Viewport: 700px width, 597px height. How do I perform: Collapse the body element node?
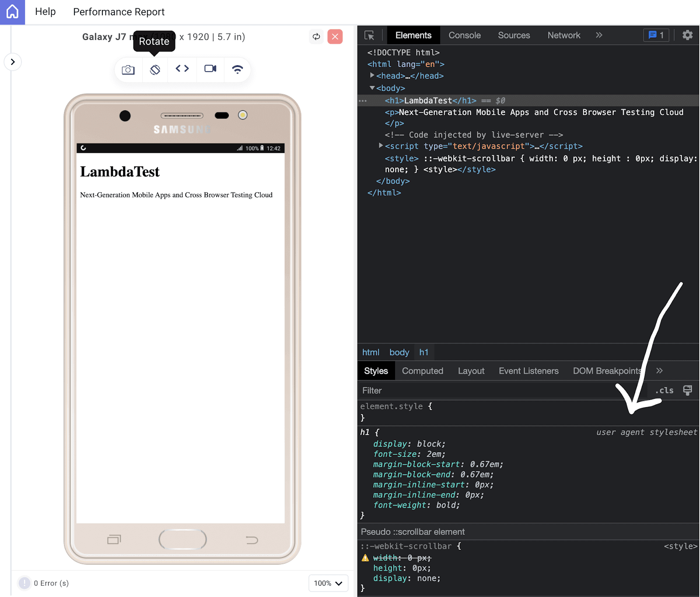point(372,88)
